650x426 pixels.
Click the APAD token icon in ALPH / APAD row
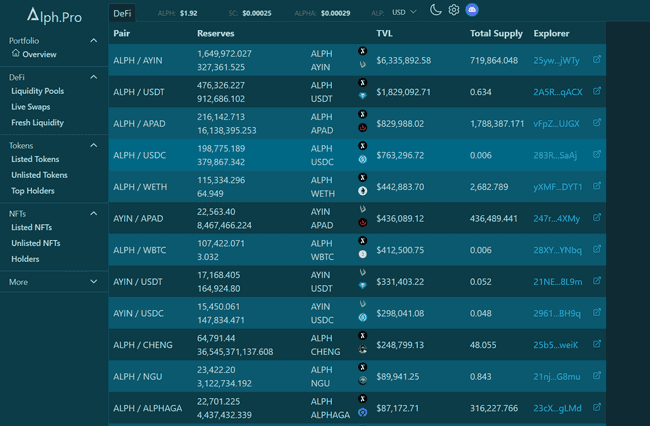click(362, 129)
